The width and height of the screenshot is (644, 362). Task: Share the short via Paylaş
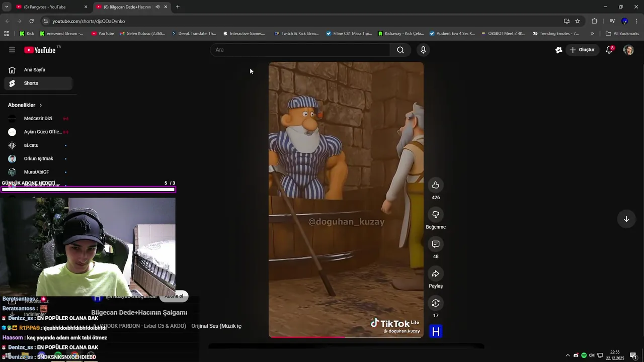(x=436, y=274)
